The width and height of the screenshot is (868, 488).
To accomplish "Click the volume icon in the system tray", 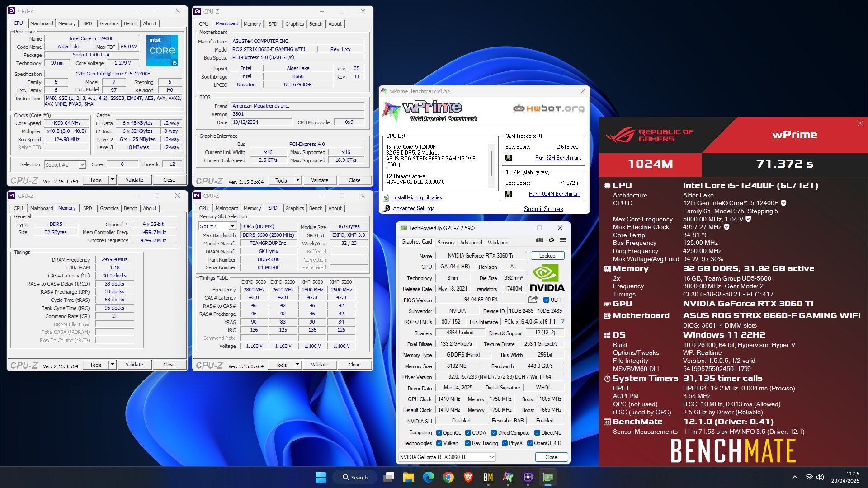I will coord(820,477).
